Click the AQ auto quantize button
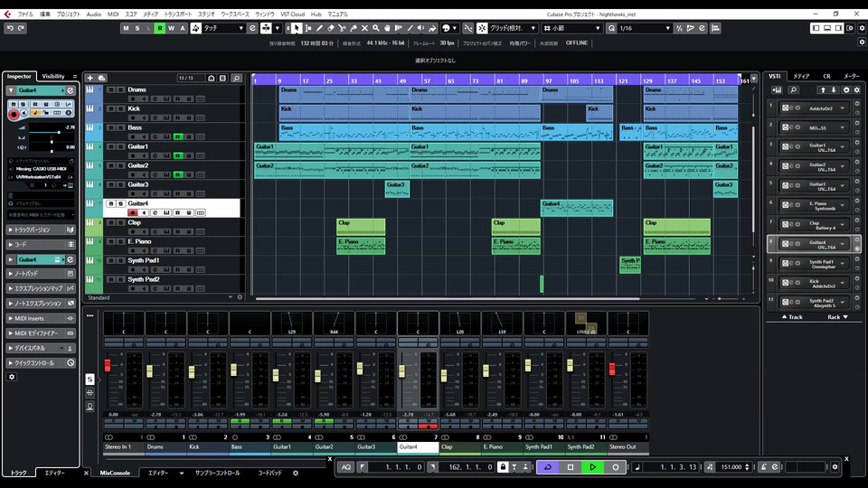Screen dimensions: 868x488 click(x=346, y=467)
